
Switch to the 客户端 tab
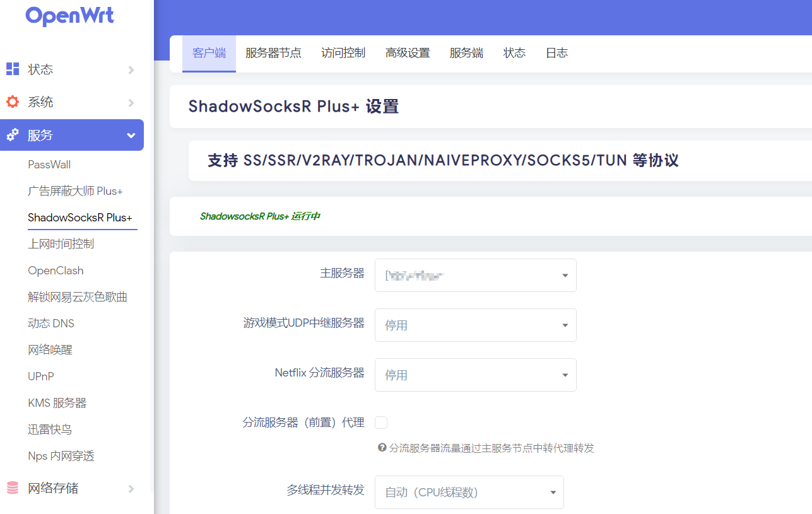coord(209,53)
